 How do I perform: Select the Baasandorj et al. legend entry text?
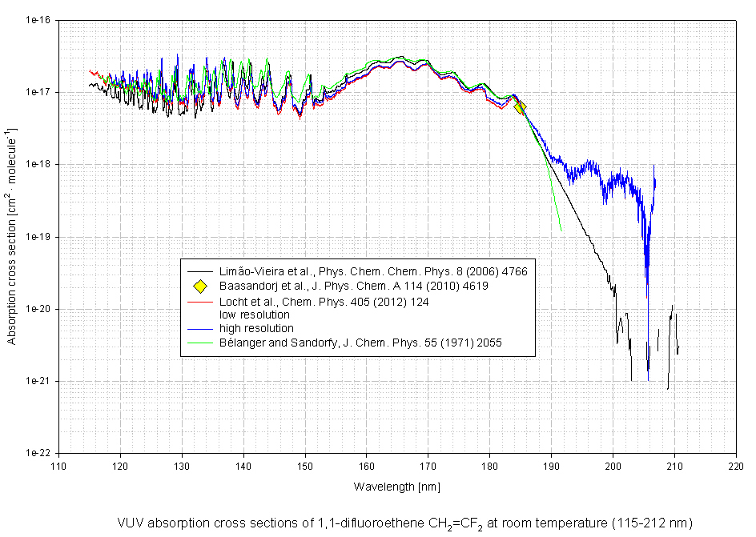[x=353, y=286]
